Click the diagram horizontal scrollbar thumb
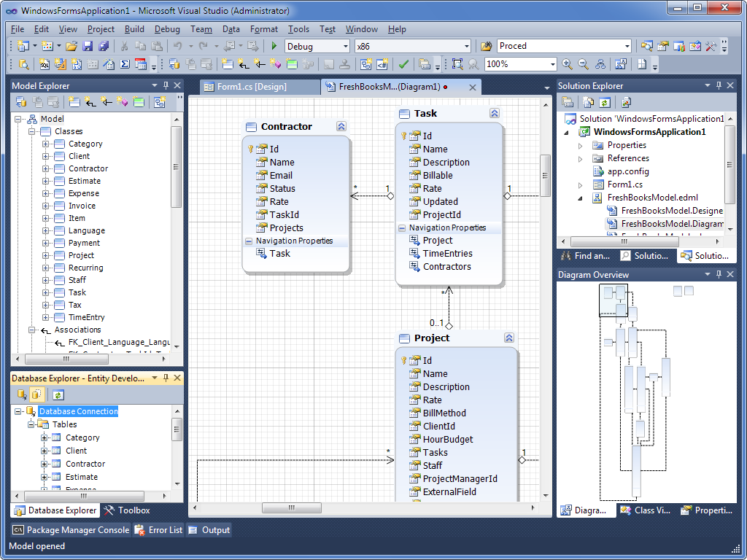The image size is (747, 560). pyautogui.click(x=291, y=508)
